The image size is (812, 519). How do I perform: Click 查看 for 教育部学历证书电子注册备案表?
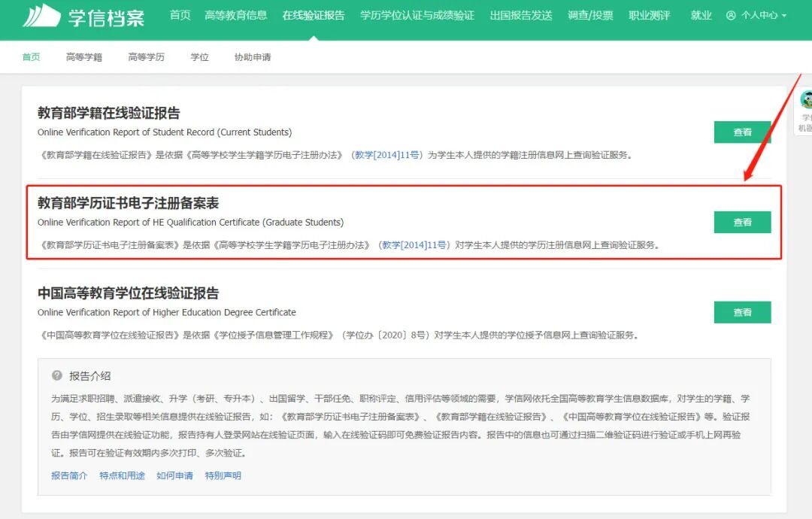742,222
